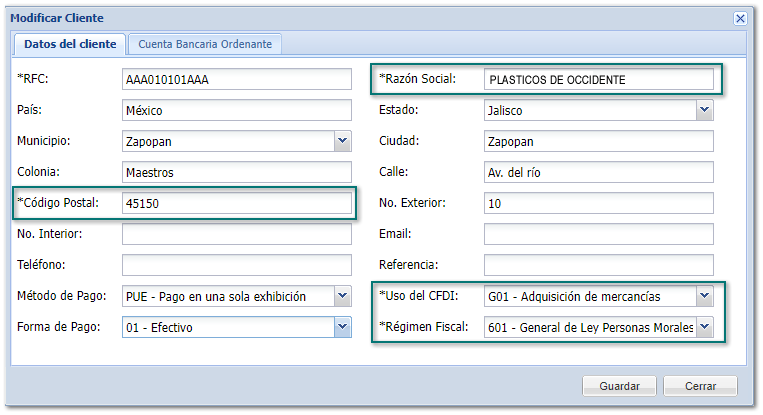Focus the Calle text field
This screenshot has width=763, height=415.
coord(598,172)
